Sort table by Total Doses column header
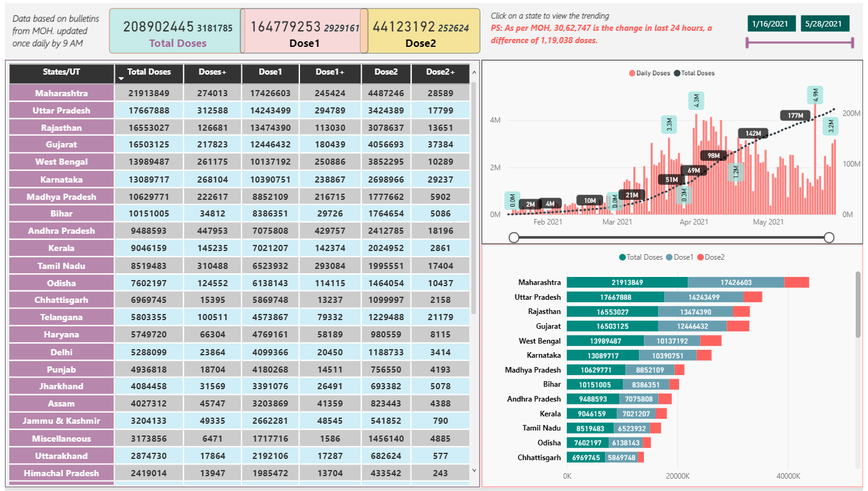Screen dimensions: 868x491 tap(149, 73)
